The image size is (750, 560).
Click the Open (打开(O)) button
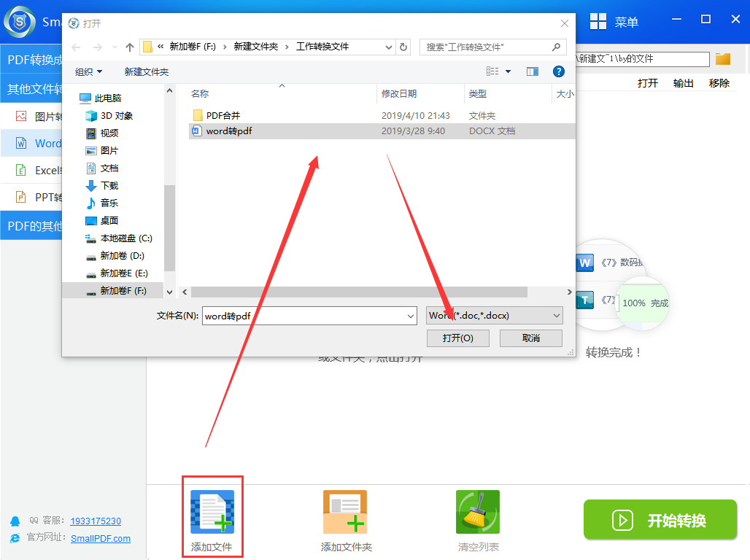pos(457,338)
